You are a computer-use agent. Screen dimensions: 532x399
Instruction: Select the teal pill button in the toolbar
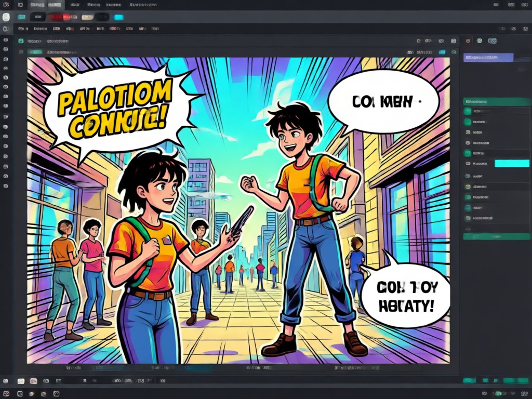coord(21,17)
